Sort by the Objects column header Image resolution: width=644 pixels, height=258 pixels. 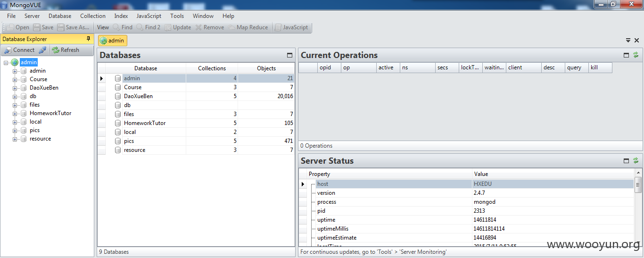[266, 68]
